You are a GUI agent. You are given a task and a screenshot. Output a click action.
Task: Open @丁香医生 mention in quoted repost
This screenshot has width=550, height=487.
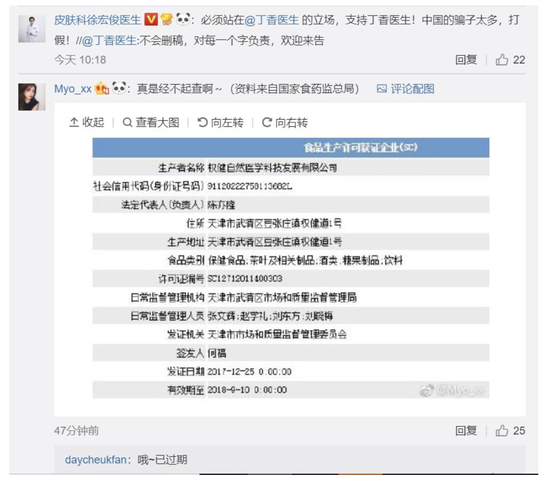coord(109,41)
